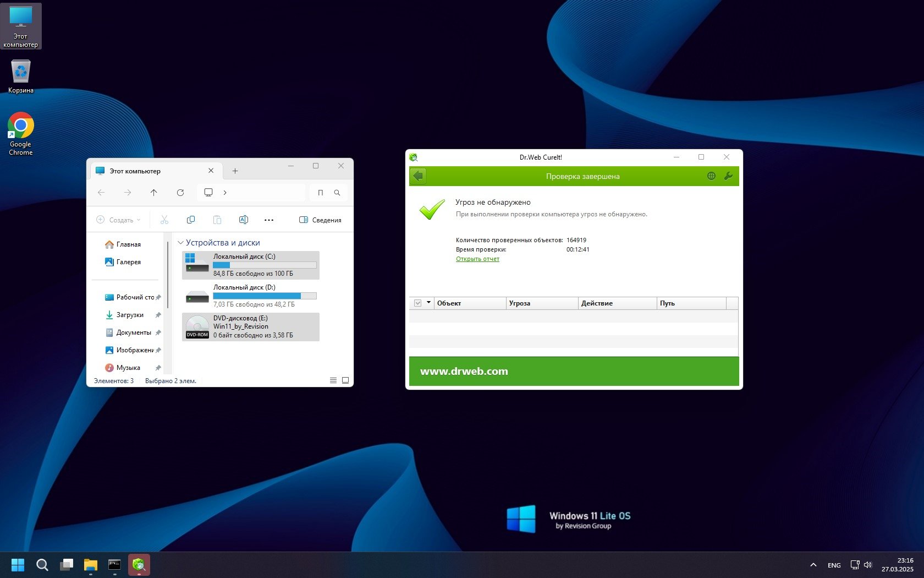Switch Explorer to details list view
The image size is (924, 578).
(x=333, y=380)
